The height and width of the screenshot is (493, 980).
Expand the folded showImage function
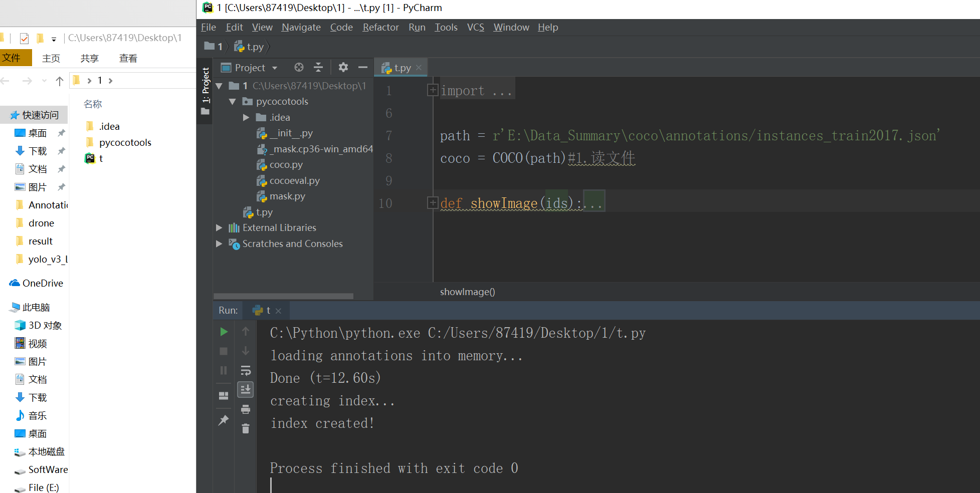click(433, 203)
